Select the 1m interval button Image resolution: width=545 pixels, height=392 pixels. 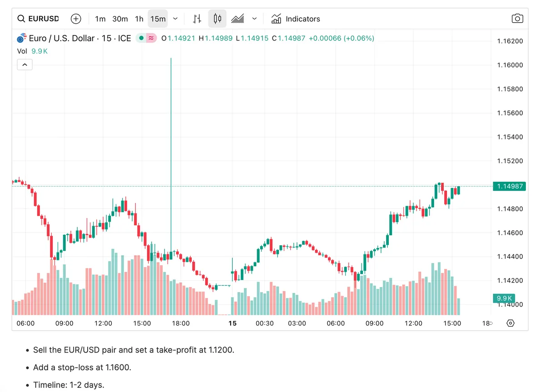point(100,19)
